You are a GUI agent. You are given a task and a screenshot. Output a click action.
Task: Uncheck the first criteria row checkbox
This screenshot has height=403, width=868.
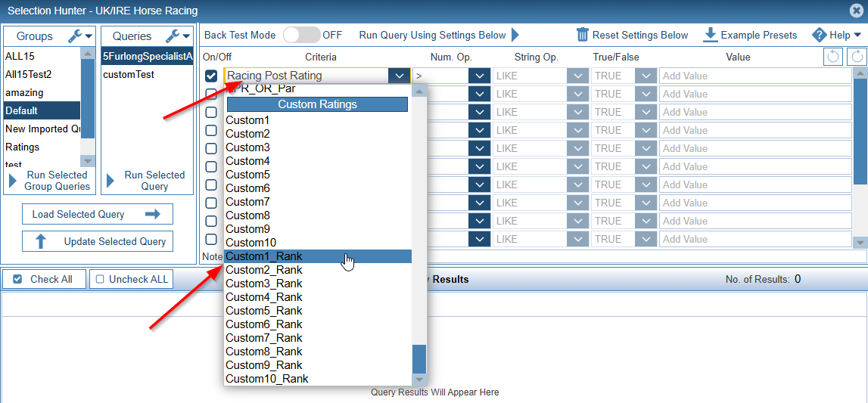point(212,76)
